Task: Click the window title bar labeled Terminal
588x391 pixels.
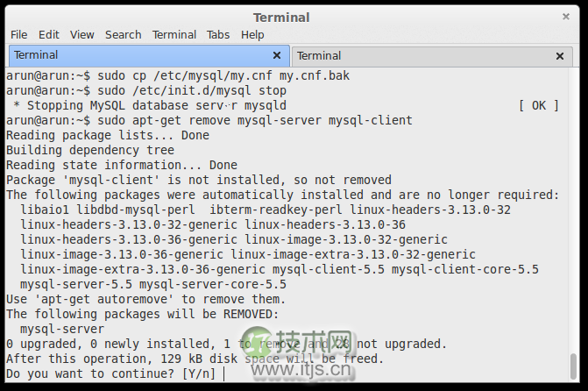Action: pyautogui.click(x=280, y=17)
